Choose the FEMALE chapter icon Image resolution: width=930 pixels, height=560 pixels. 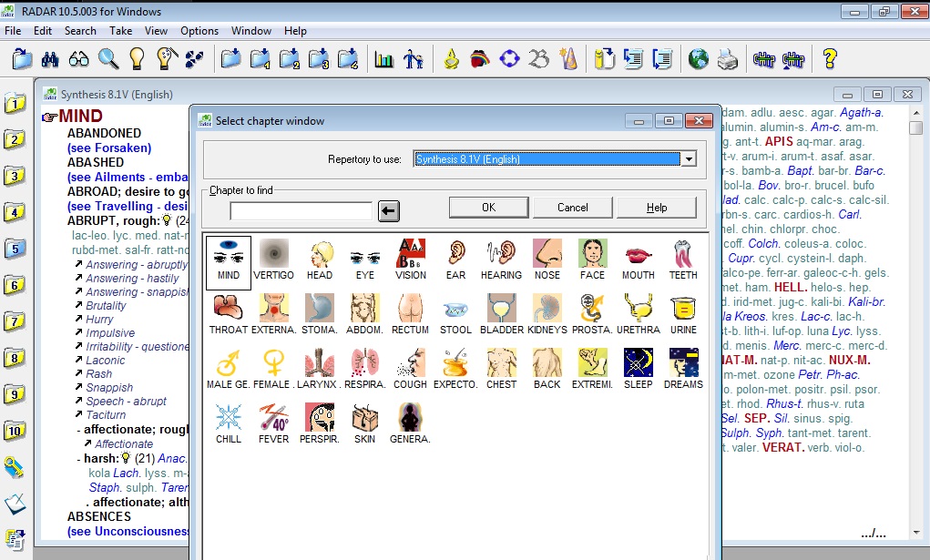point(273,371)
